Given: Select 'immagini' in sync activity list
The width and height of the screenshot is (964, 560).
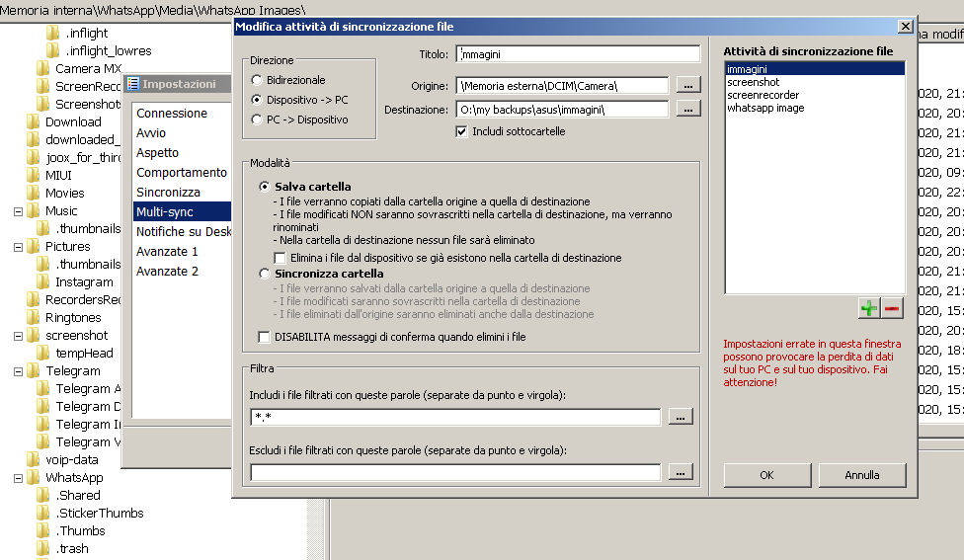Looking at the screenshot, I should coord(815,69).
